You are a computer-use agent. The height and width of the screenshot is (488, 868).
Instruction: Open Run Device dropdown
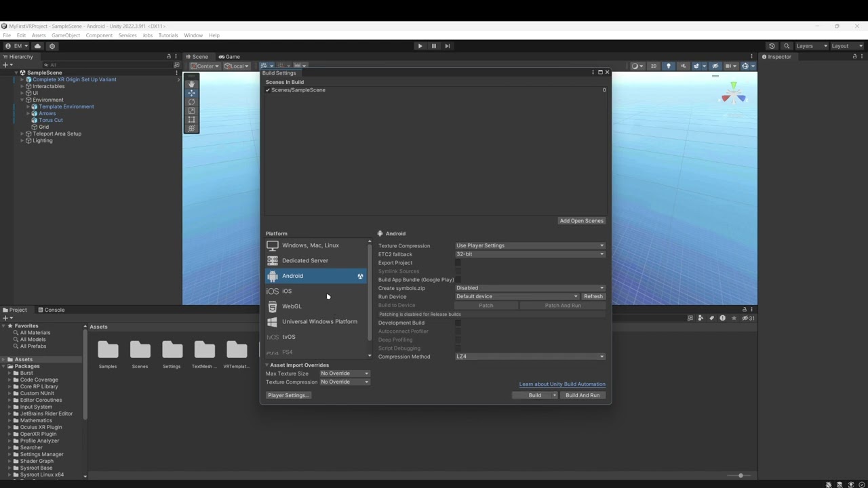[x=517, y=296]
